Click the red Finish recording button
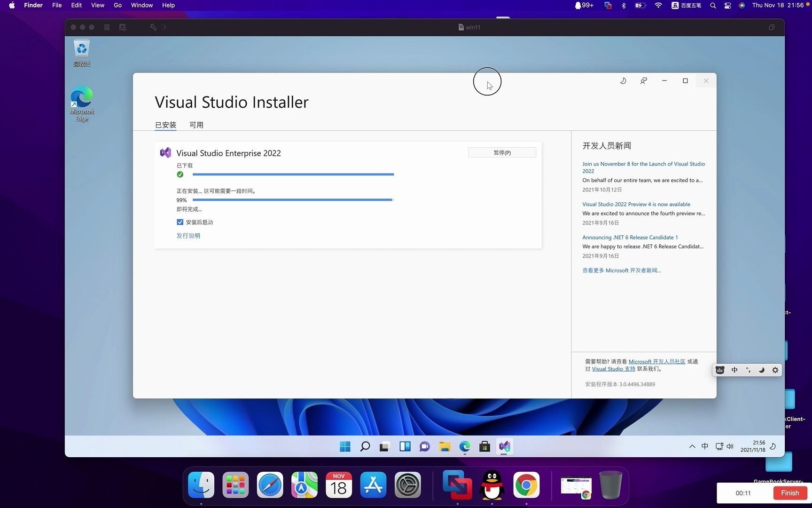 790,493
